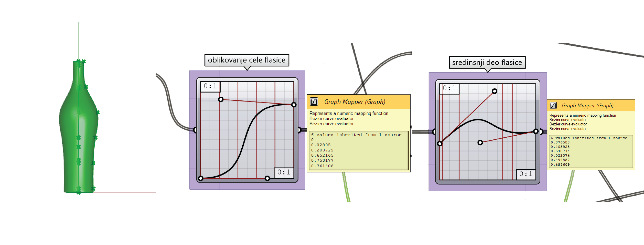Grab right end point of 'oblikovanje' S-curve
644x245 pixels.
[x=294, y=105]
